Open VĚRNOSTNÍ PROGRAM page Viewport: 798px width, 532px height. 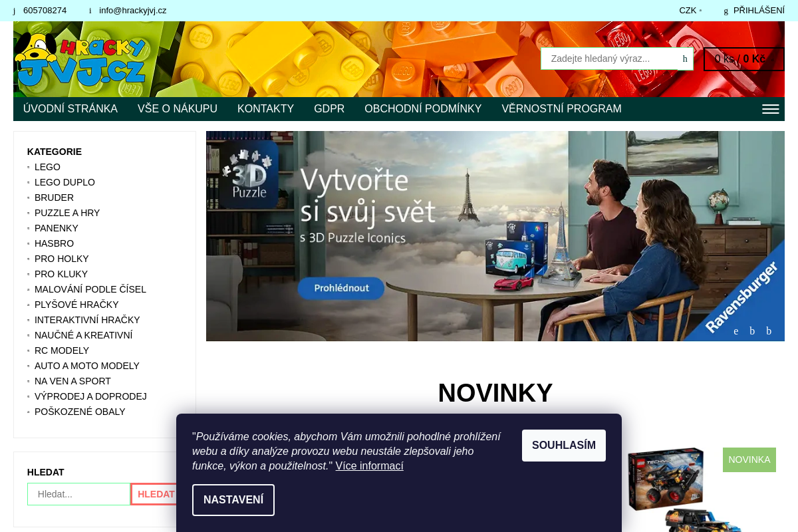(x=561, y=109)
